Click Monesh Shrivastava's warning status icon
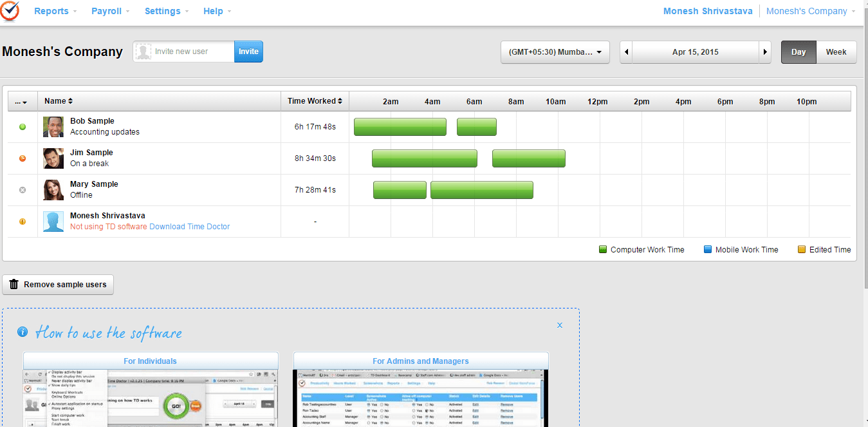This screenshot has height=427, width=868. [x=23, y=222]
